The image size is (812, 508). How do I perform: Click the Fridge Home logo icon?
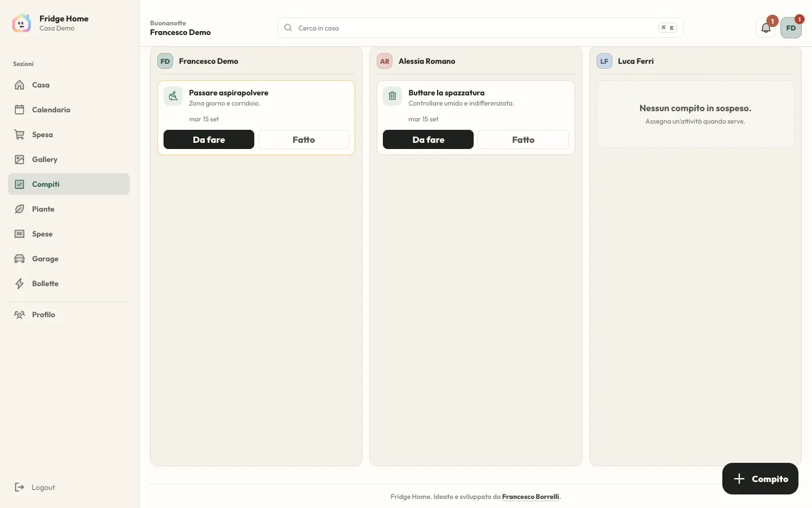click(21, 23)
